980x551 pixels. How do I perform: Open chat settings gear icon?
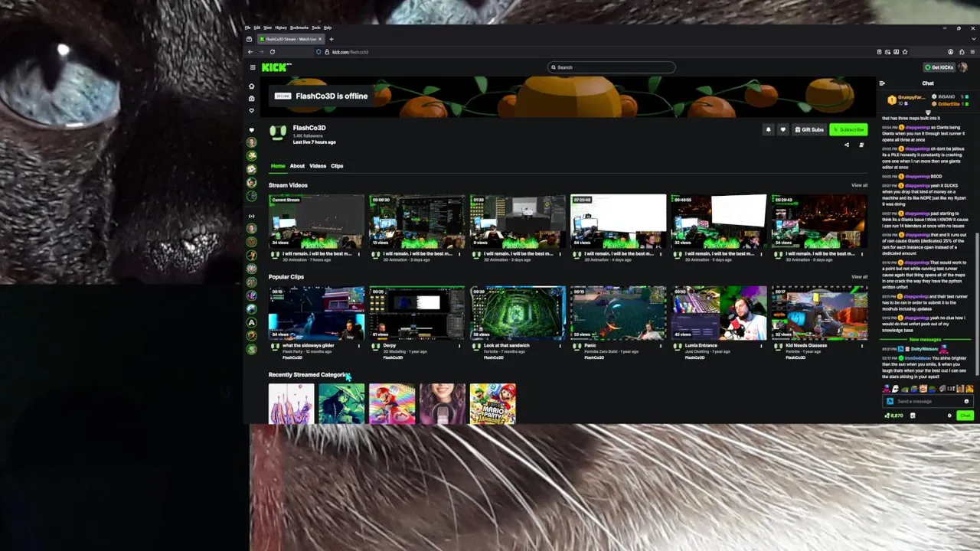[949, 416]
